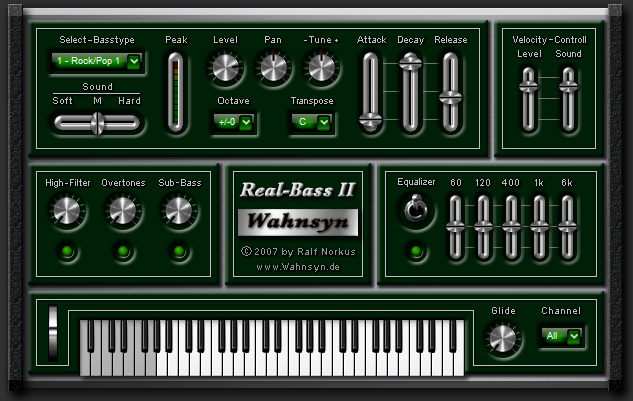Click the 1k equalizer slider handle
This screenshot has height=401, width=633.
pyautogui.click(x=539, y=227)
